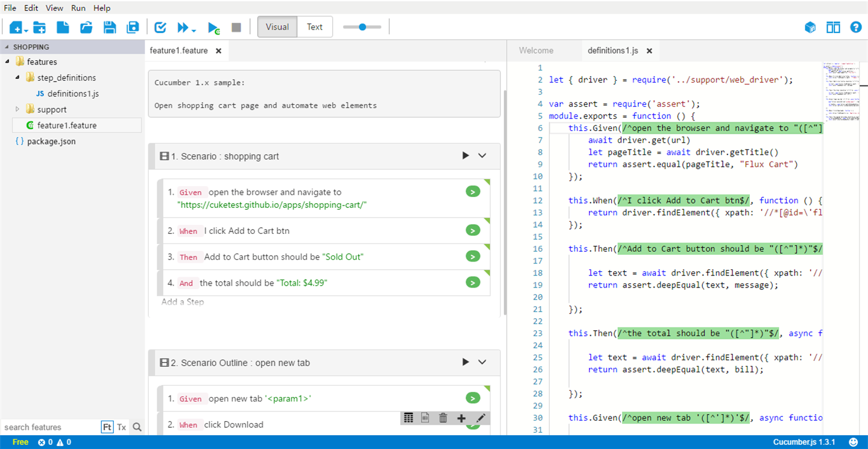Run the project with the play icon
Screen dimensions: 868x449
[213, 27]
